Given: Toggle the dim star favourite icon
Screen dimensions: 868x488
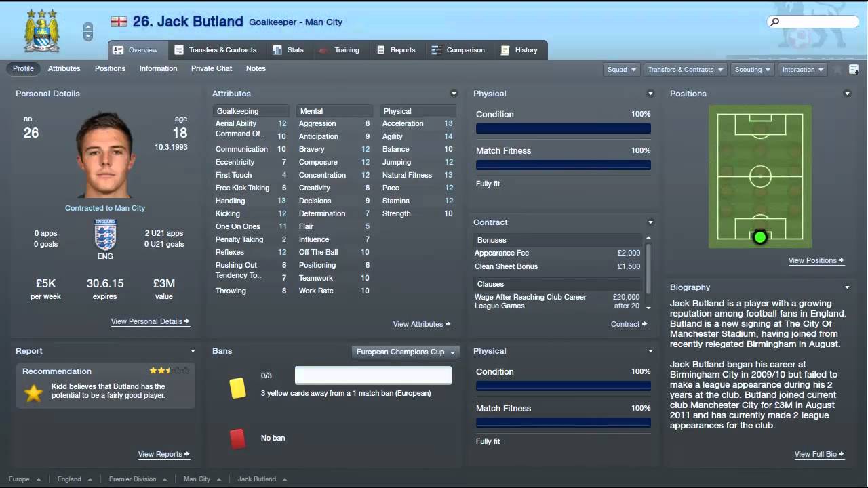Looking at the screenshot, I should (837, 69).
